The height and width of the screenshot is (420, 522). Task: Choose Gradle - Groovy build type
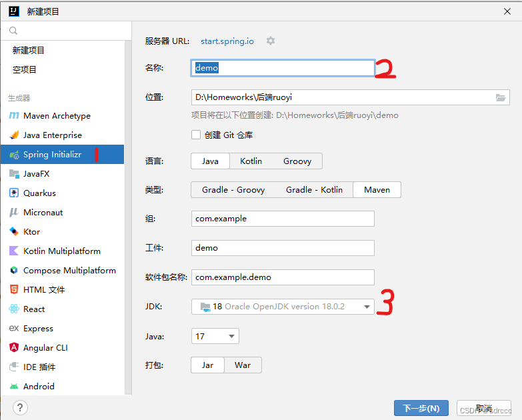233,190
